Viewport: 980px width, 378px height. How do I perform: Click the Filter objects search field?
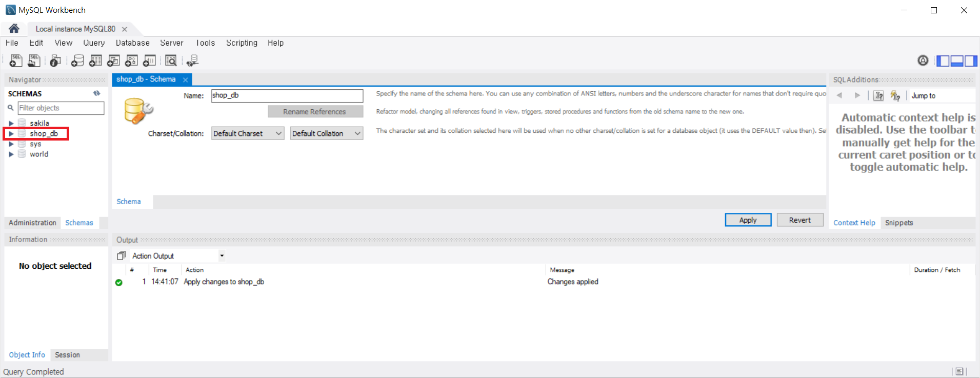pos(61,108)
